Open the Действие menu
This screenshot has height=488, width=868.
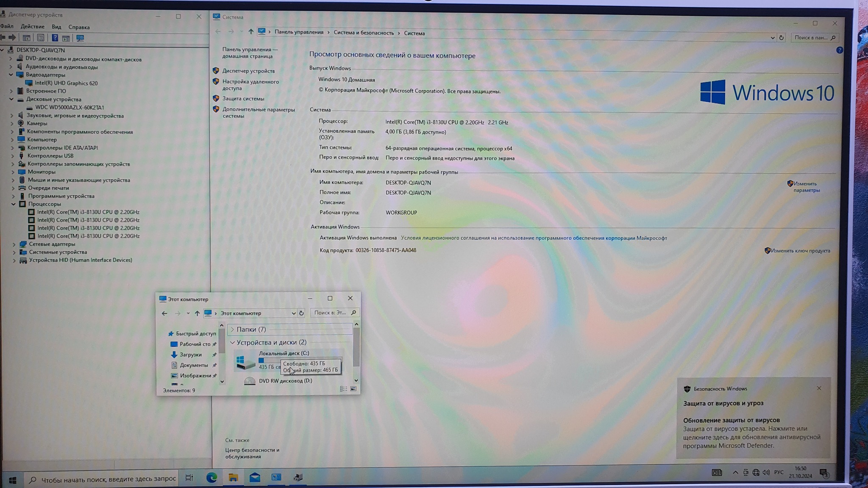pos(33,27)
